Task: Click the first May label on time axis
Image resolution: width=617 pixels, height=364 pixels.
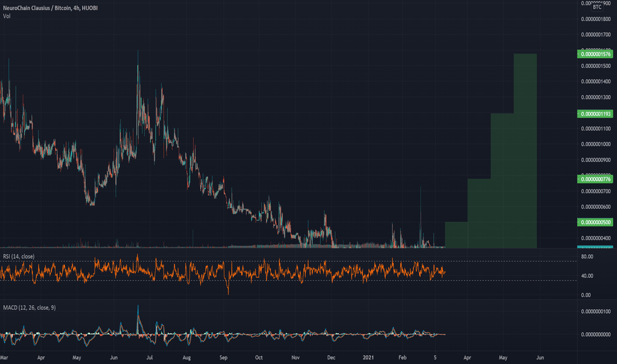Action: [x=77, y=357]
